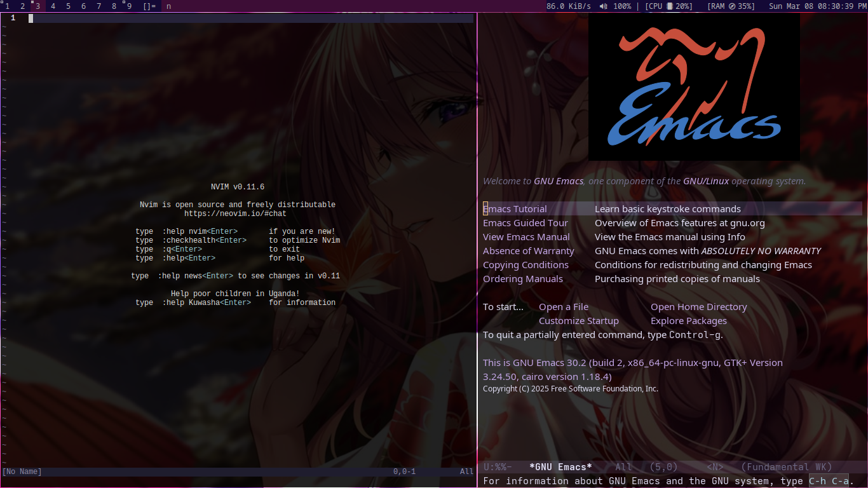Click the 'C-h C-a' key hint in echo area
Screen dimensions: 868x488
[829, 481]
